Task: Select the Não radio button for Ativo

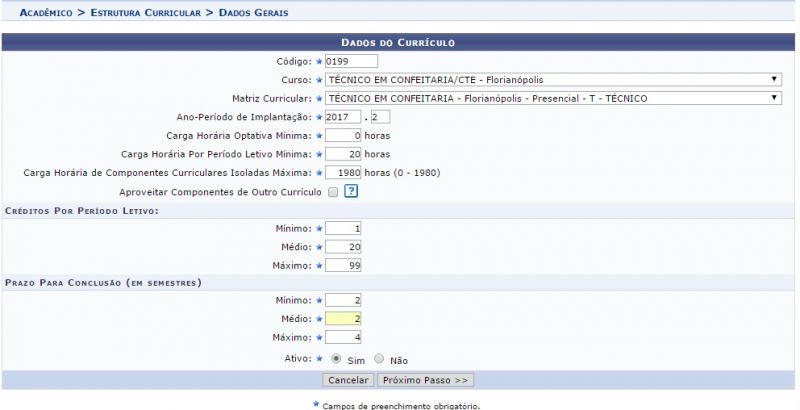Action: [379, 359]
